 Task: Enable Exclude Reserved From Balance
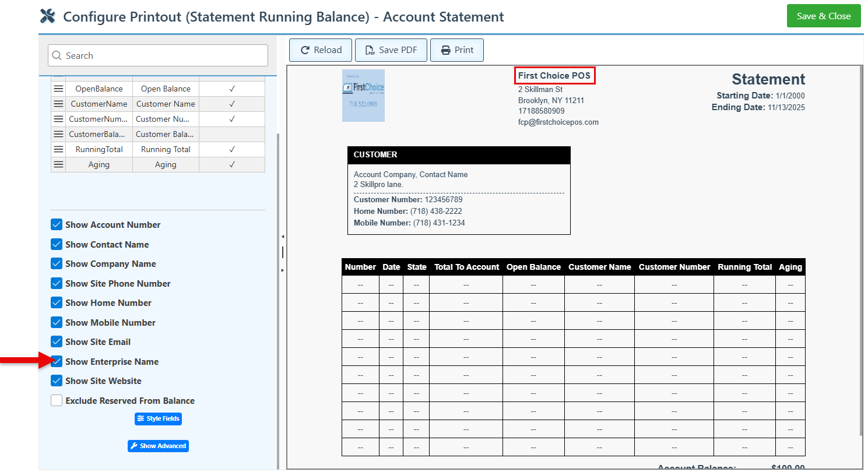tap(57, 401)
